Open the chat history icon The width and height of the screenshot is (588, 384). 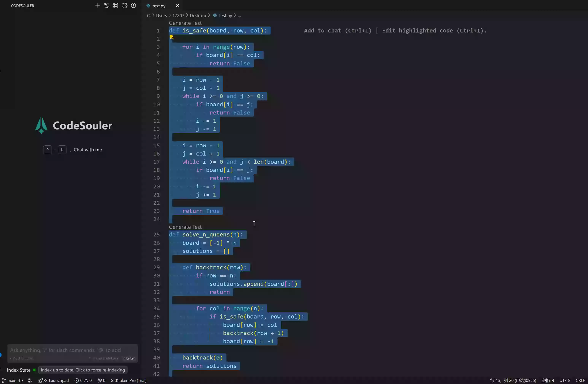pos(107,6)
